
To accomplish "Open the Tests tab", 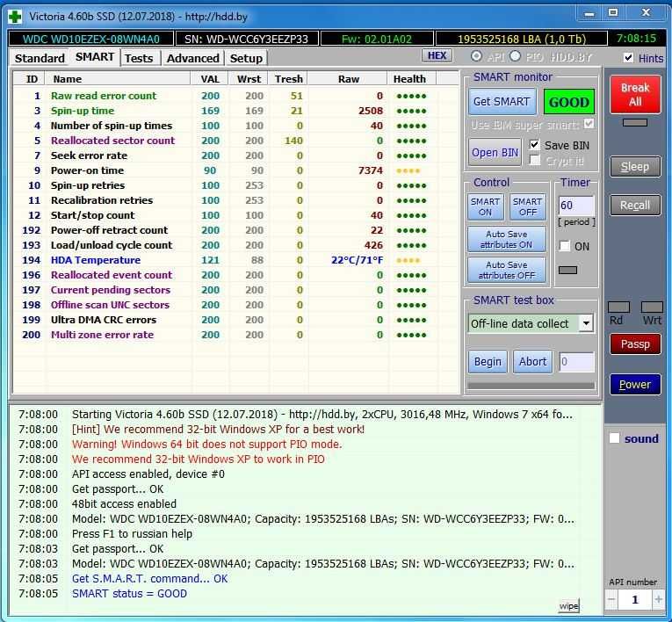I will tap(139, 58).
